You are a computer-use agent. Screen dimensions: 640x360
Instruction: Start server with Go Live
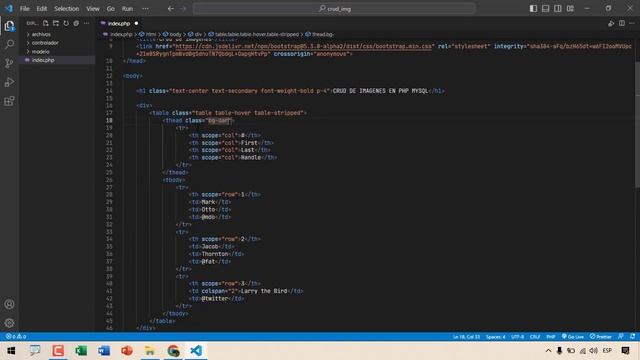click(573, 337)
